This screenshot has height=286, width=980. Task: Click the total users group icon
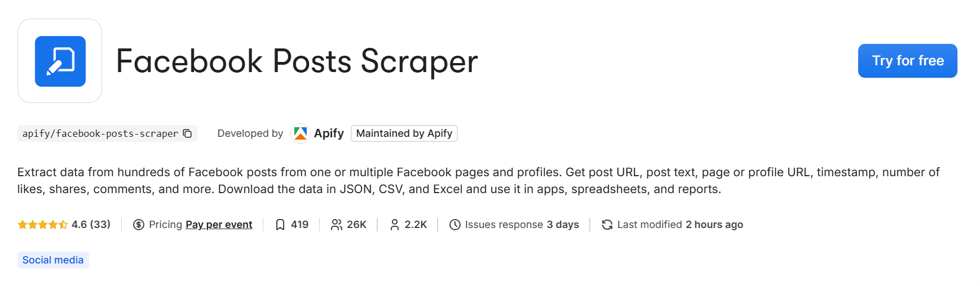pyautogui.click(x=337, y=225)
